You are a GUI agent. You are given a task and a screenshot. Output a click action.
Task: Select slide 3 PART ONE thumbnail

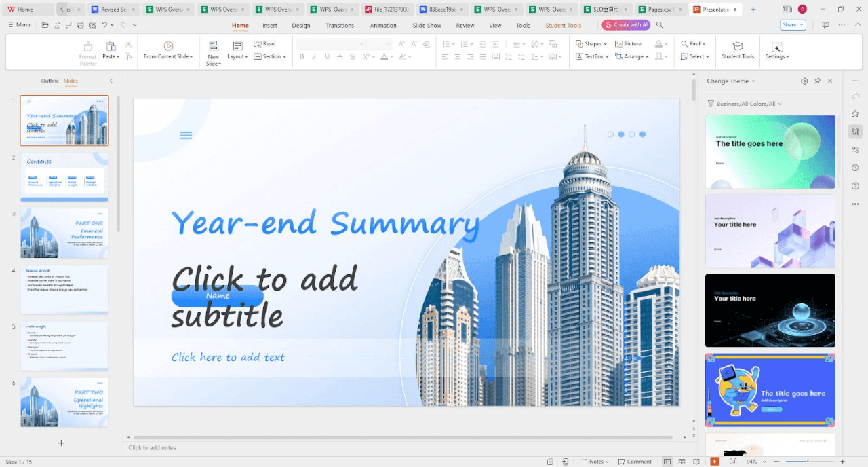click(64, 233)
